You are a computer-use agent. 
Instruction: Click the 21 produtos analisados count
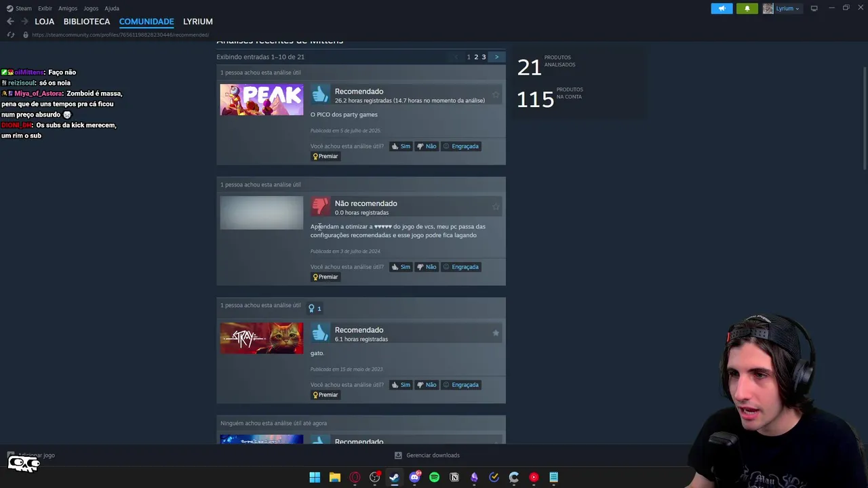coord(529,67)
